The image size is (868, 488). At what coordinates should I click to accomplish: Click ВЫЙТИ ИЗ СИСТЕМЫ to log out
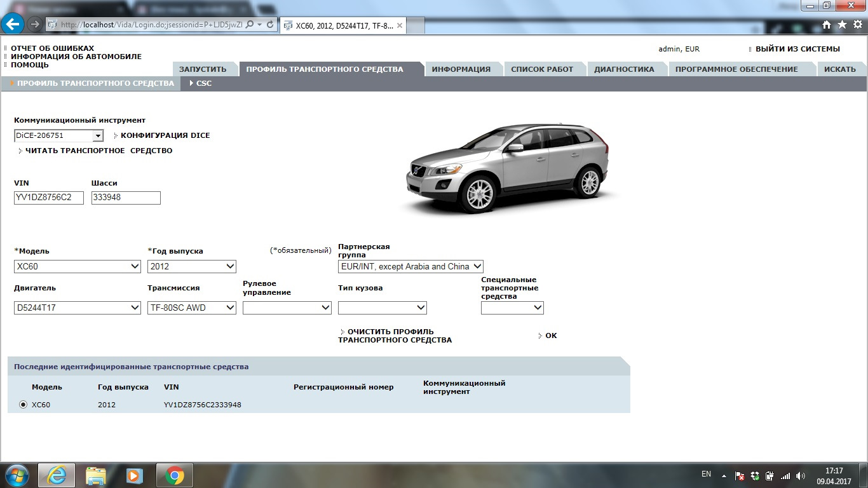click(x=797, y=49)
